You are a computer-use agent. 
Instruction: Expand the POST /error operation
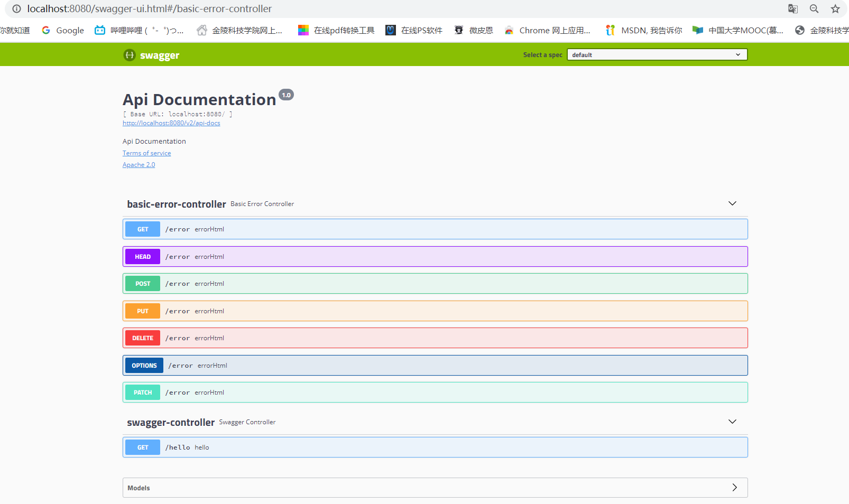click(x=435, y=284)
